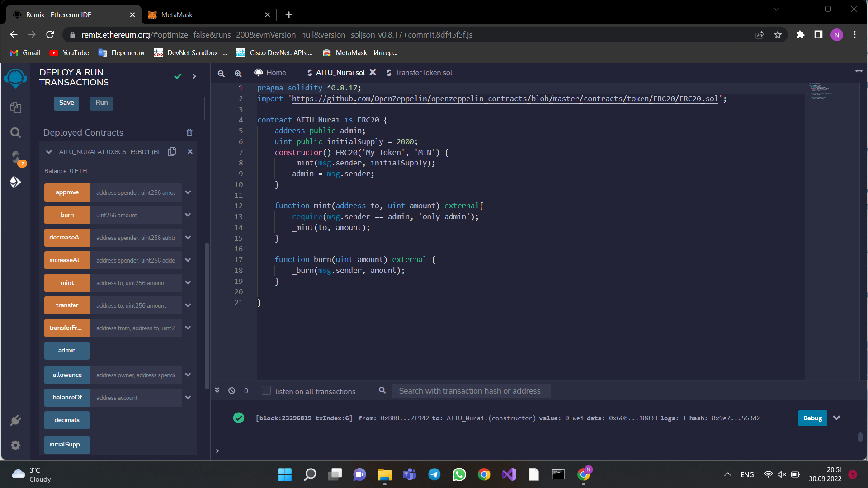Expand the transaction details in terminal

click(x=837, y=418)
